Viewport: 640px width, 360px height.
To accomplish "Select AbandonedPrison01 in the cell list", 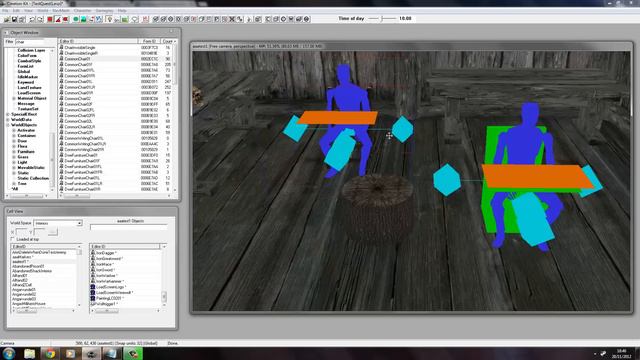I will click(28, 266).
